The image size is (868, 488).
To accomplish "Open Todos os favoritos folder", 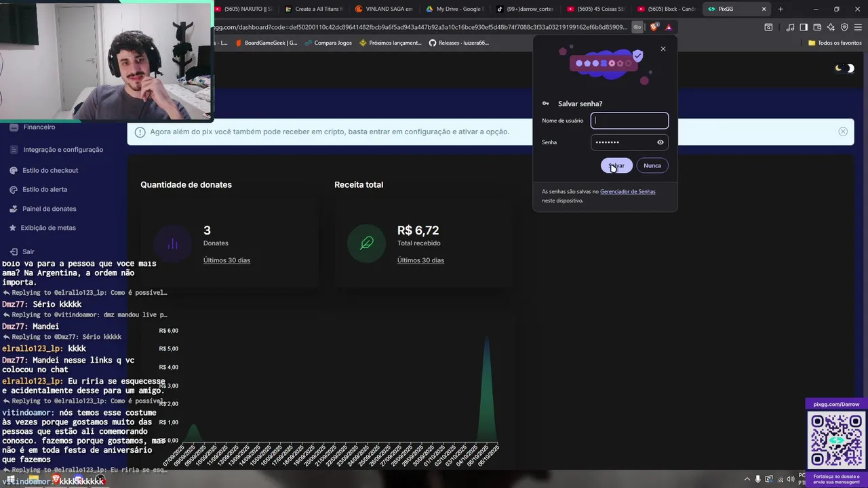I will pos(835,43).
